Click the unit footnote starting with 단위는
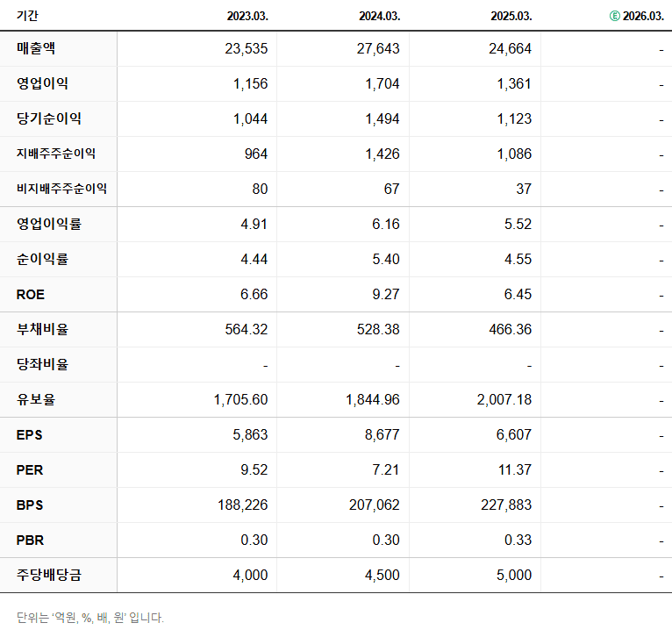This screenshot has width=672, height=630. (x=90, y=618)
